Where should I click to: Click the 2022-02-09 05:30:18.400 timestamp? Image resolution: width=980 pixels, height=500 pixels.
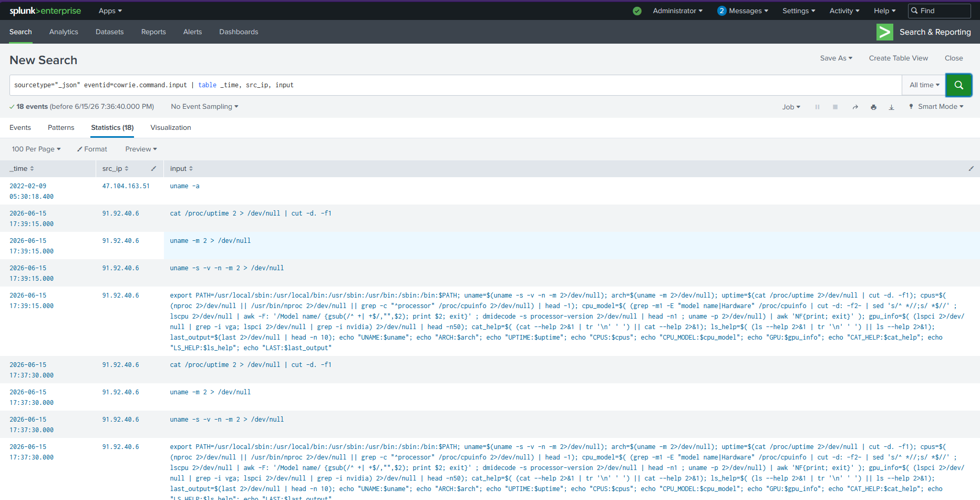(32, 191)
